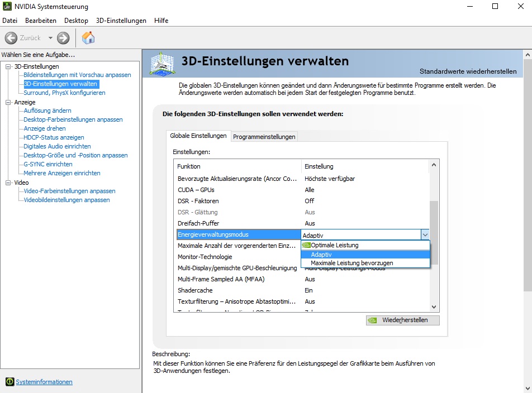Click the Wiederherstellen button
The image size is (532, 393).
coord(403,320)
